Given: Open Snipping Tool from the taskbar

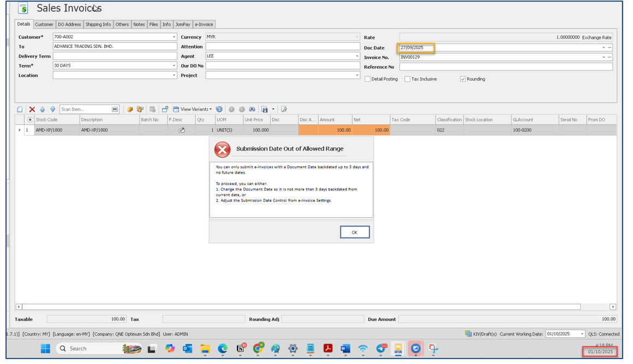Looking at the screenshot, I should (x=433, y=349).
